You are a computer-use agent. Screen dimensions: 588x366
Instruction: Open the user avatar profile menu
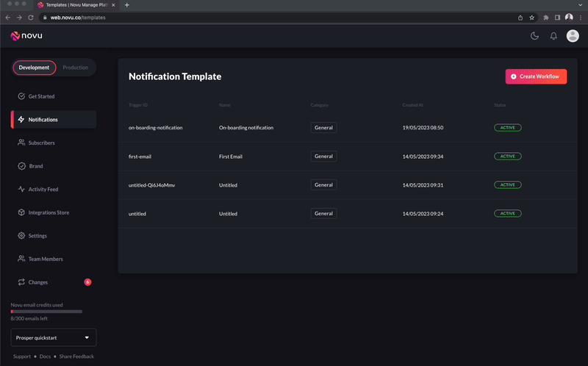[x=573, y=36]
